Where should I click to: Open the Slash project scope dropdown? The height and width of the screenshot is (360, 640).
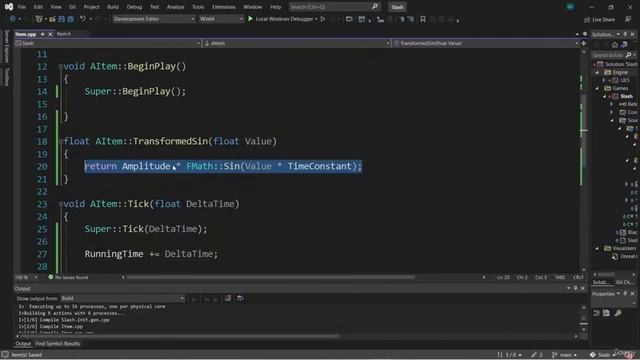pos(108,43)
